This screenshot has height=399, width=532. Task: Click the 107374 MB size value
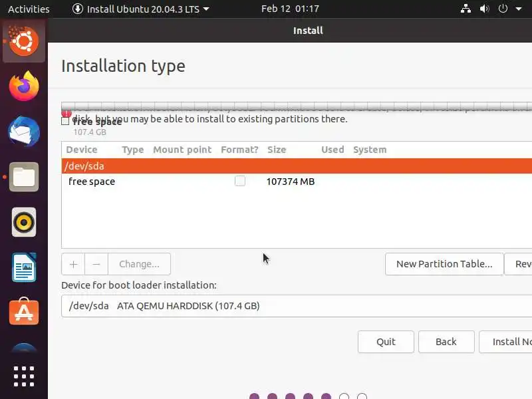[291, 182]
